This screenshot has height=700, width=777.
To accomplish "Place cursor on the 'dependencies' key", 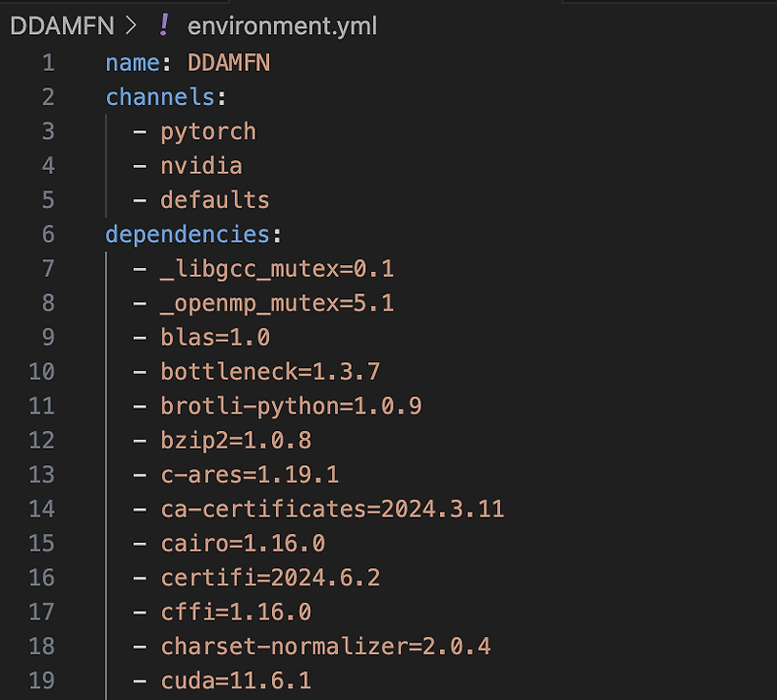I will (187, 234).
